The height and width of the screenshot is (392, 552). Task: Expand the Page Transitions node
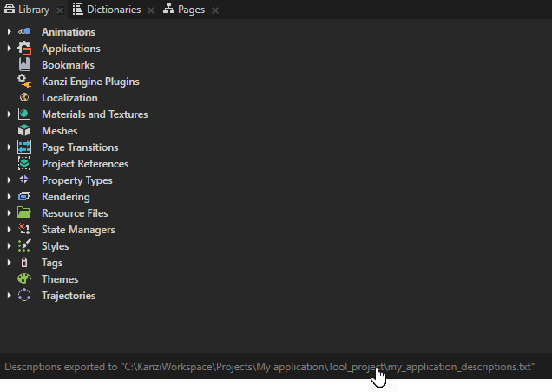(9, 147)
